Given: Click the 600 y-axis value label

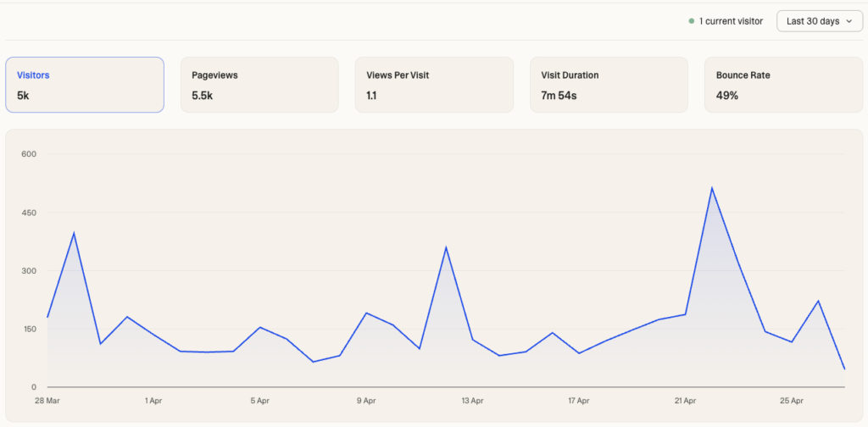Looking at the screenshot, I should coord(29,153).
